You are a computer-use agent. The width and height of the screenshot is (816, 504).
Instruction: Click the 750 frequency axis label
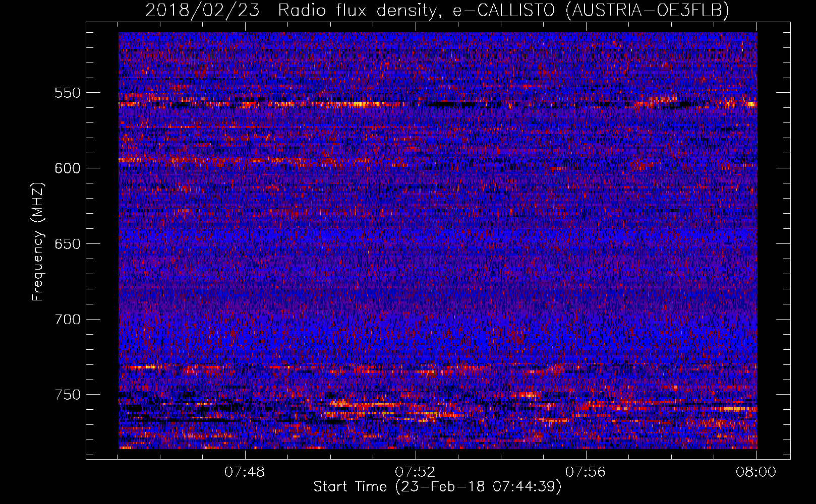[x=68, y=395]
